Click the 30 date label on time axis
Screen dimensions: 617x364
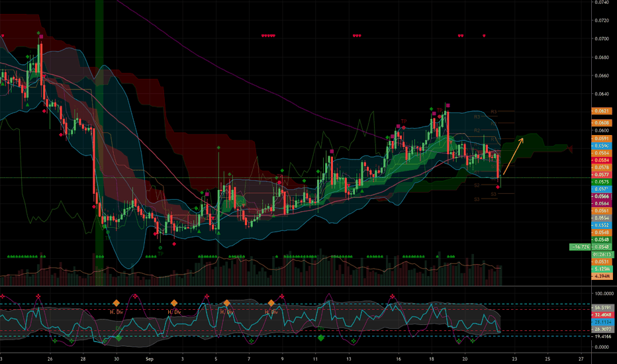coord(117,359)
